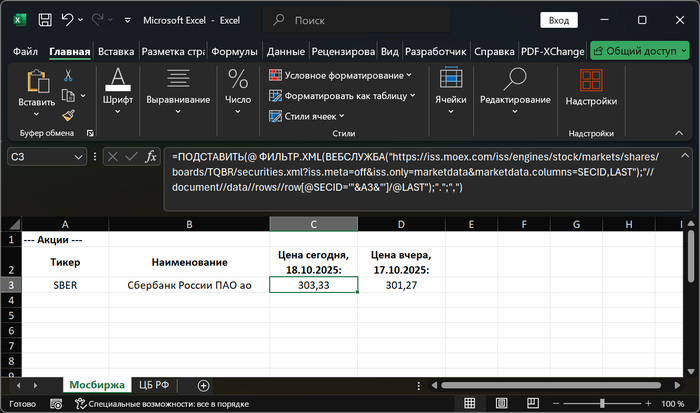Click the zoom in plus button
The height and width of the screenshot is (413, 700).
648,403
